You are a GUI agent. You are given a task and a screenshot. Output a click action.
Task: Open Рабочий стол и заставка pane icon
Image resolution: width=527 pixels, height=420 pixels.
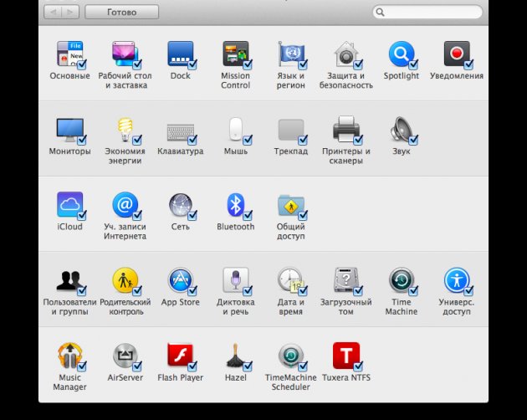point(125,54)
